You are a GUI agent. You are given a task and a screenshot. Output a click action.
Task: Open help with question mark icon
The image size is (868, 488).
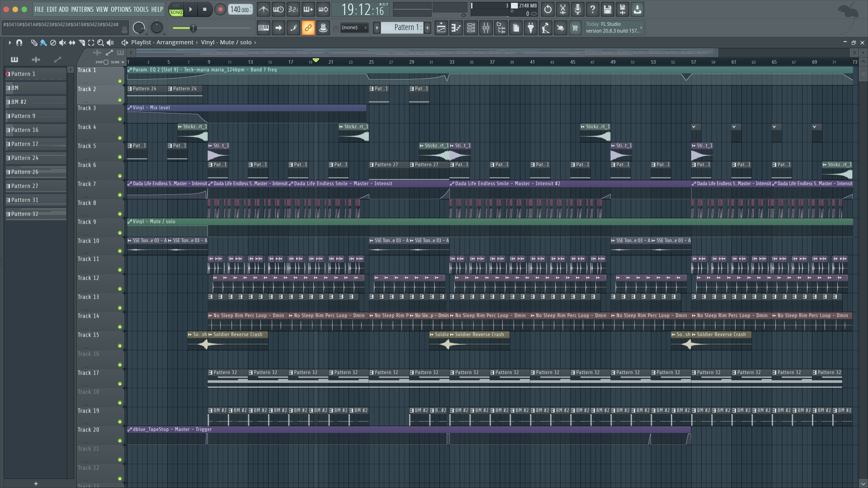click(x=593, y=9)
